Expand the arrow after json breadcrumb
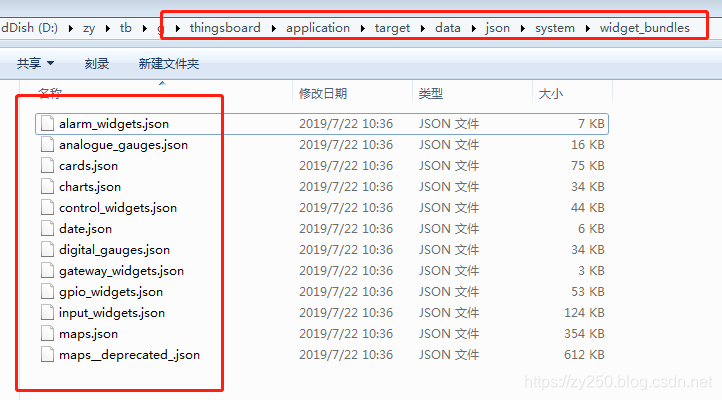The image size is (722, 400). click(523, 29)
